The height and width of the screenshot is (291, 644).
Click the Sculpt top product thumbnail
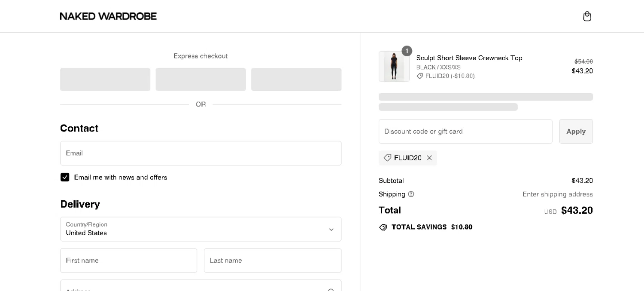[x=394, y=67]
